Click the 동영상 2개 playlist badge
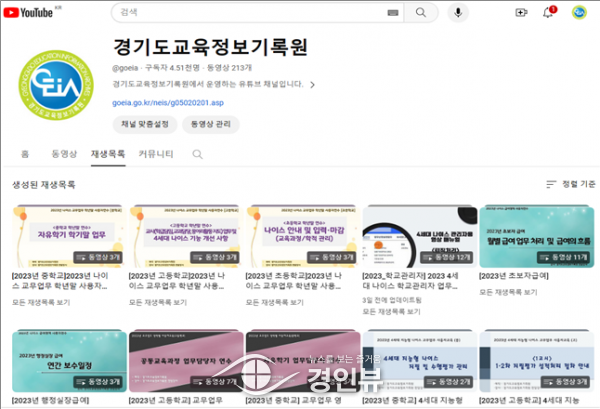The width and height of the screenshot is (600, 409). tap(448, 382)
